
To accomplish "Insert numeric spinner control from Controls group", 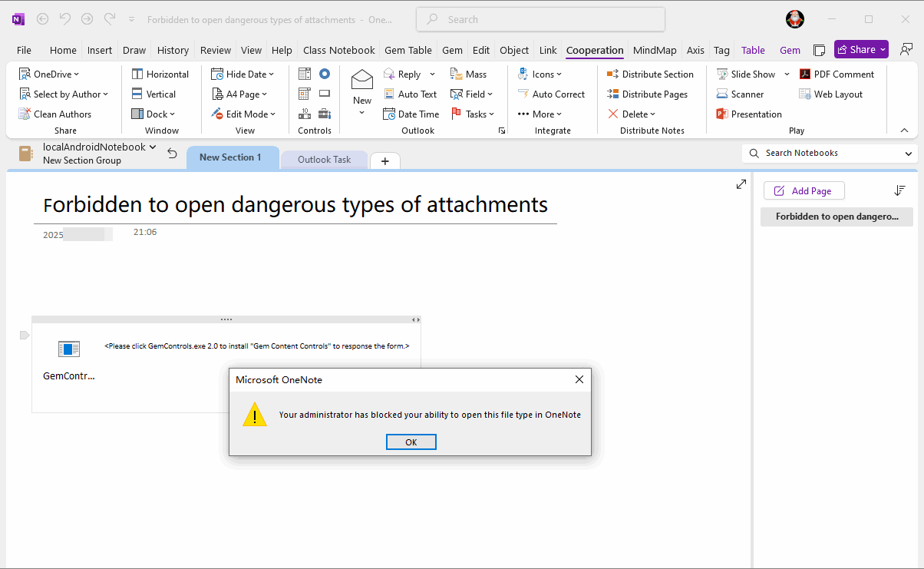I will coord(305,114).
